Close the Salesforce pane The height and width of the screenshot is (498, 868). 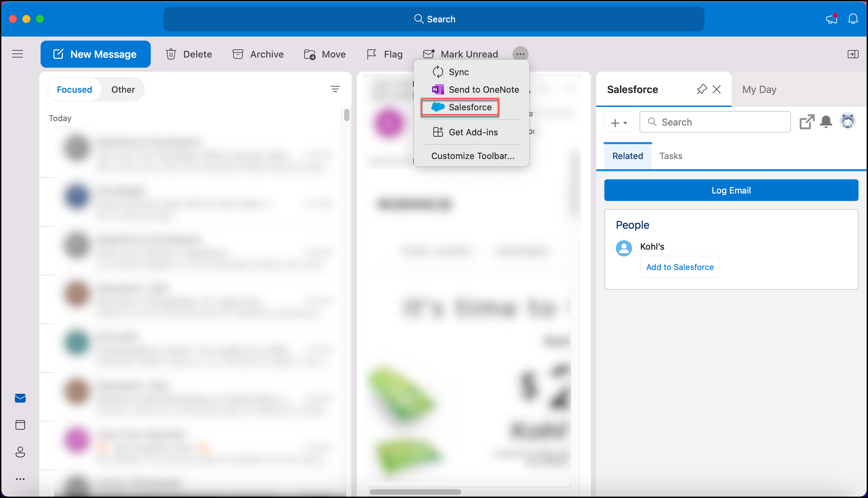716,89
